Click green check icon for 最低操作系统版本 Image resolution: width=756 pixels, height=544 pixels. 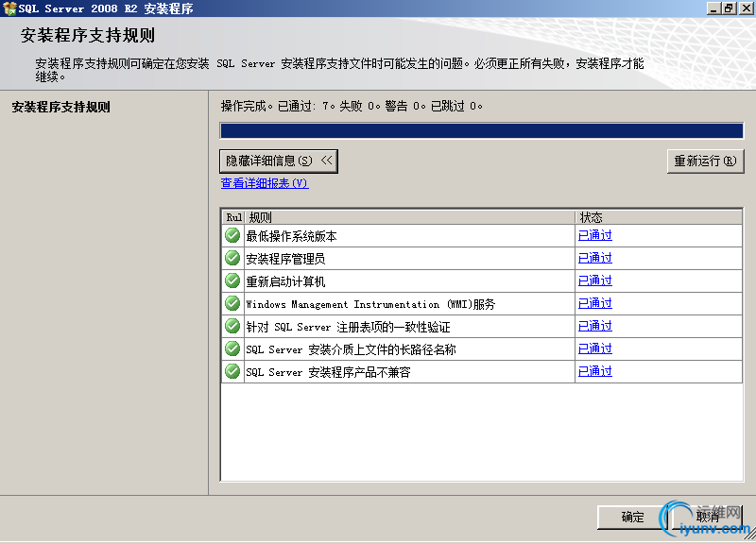232,235
